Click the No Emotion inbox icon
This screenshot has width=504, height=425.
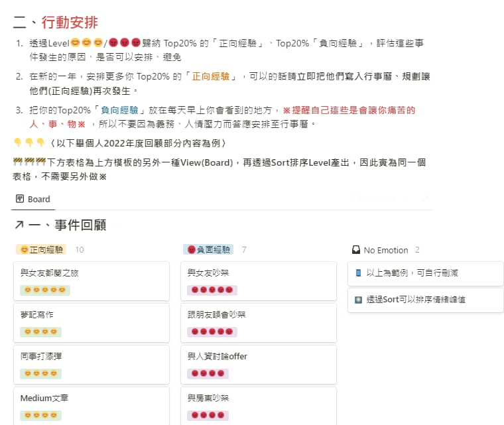tap(356, 250)
